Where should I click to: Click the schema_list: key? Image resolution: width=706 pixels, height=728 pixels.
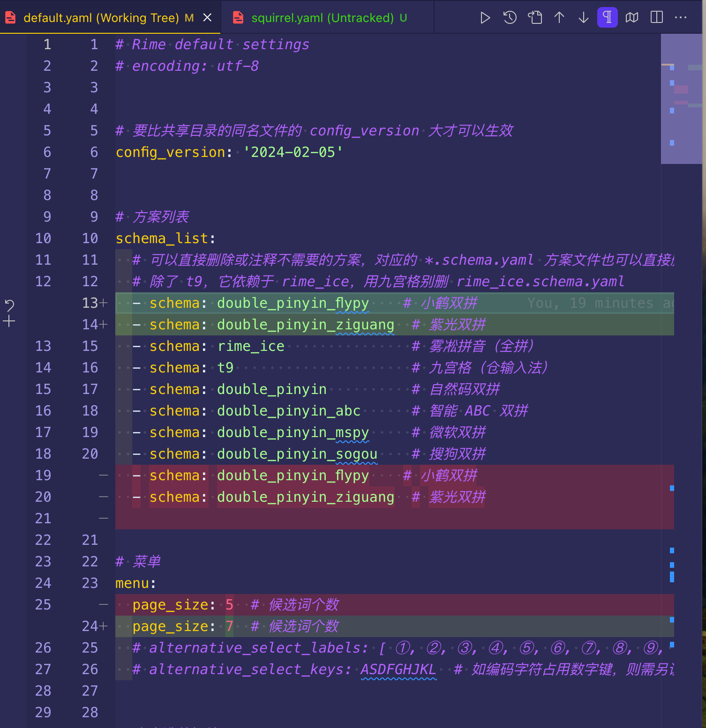coord(165,238)
